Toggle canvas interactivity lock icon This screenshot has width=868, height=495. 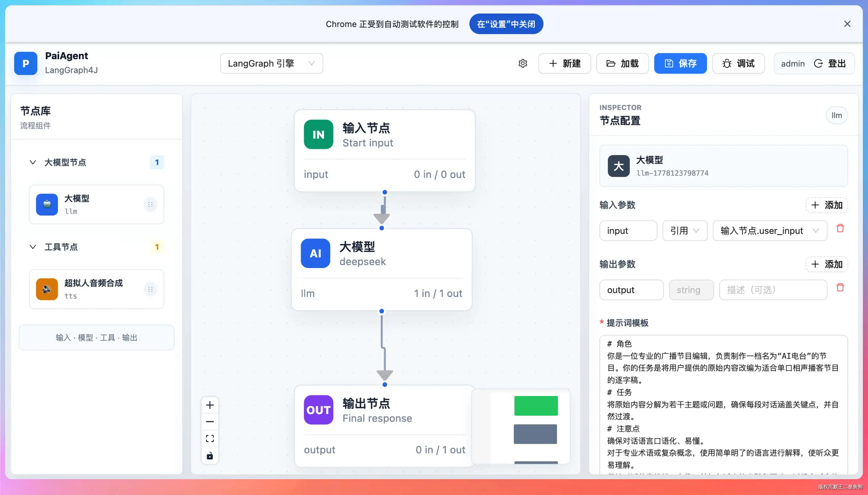[210, 456]
